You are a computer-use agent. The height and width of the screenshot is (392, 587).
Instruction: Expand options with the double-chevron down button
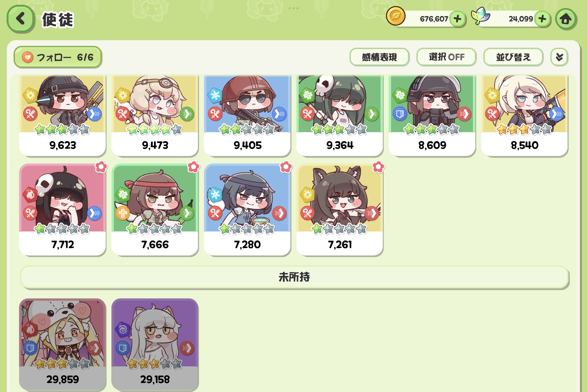559,57
